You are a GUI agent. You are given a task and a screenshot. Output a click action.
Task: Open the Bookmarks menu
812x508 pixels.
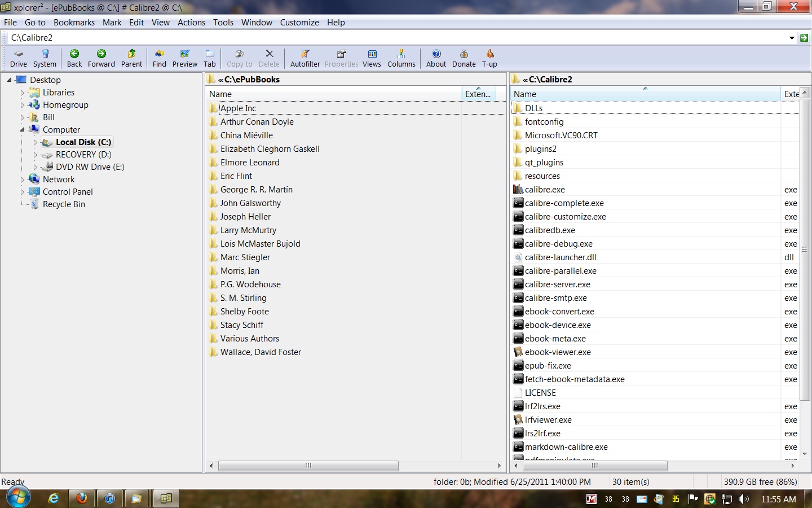74,23
